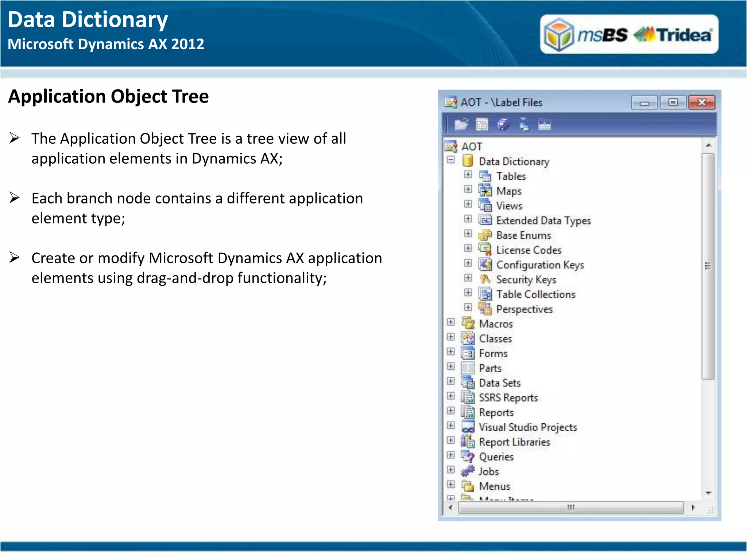Select the License Codes tree label
The width and height of the screenshot is (747, 560).
coord(529,250)
